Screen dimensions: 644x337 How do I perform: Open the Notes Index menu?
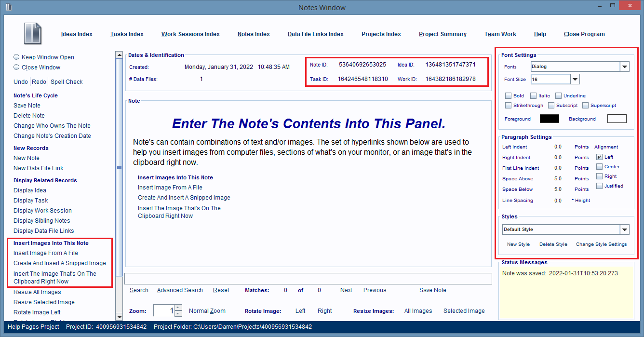(x=254, y=34)
